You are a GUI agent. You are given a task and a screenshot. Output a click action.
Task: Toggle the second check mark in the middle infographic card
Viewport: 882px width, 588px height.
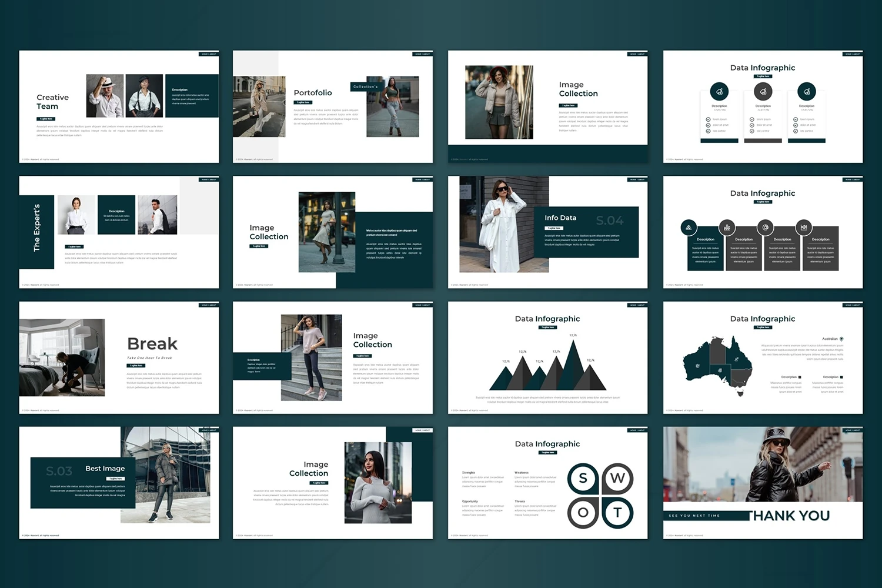pos(751,125)
